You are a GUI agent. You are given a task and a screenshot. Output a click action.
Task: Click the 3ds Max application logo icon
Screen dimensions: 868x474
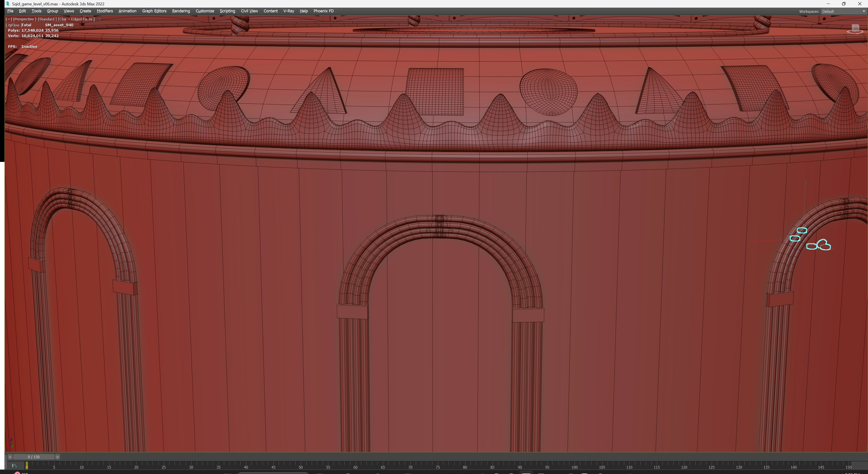click(x=7, y=4)
